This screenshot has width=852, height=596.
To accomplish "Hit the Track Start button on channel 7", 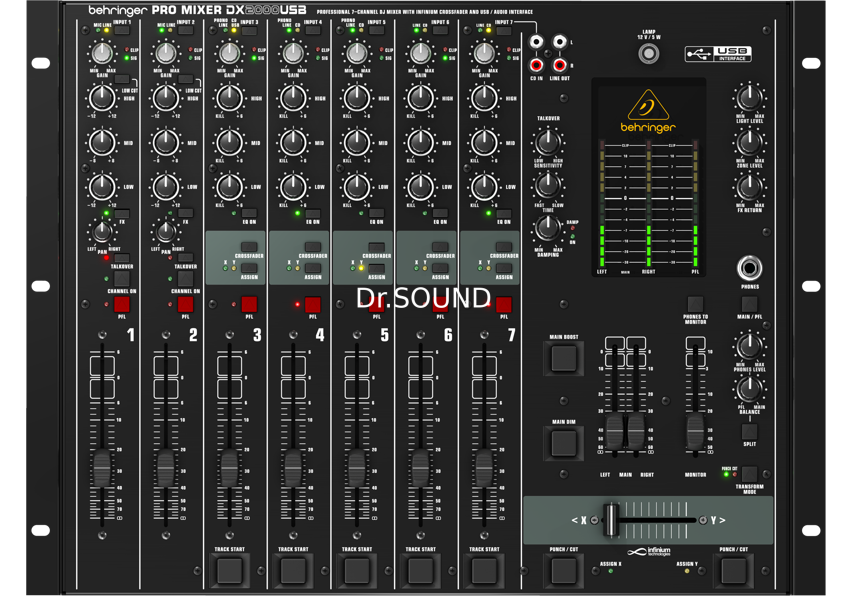I will [484, 570].
